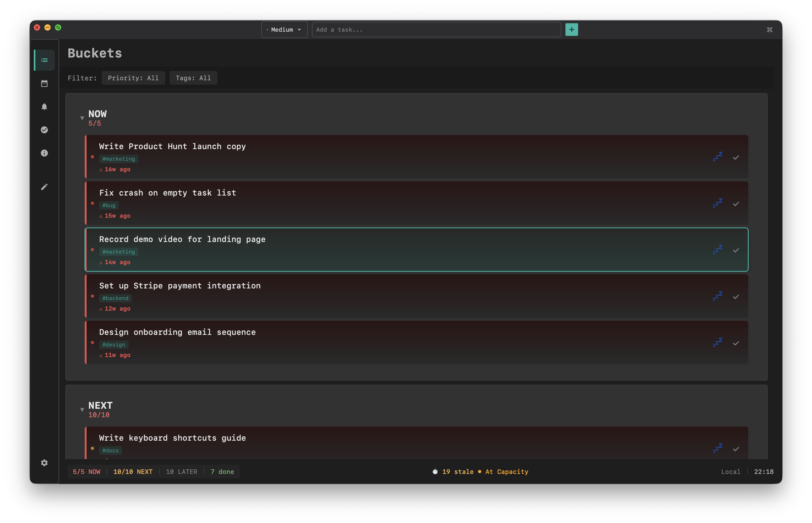
Task: Click '15w ago' stale warning
Action: 115,216
